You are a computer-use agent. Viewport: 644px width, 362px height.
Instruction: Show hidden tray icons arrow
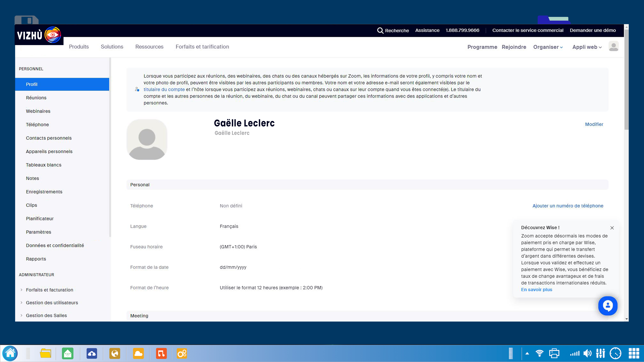(x=527, y=354)
